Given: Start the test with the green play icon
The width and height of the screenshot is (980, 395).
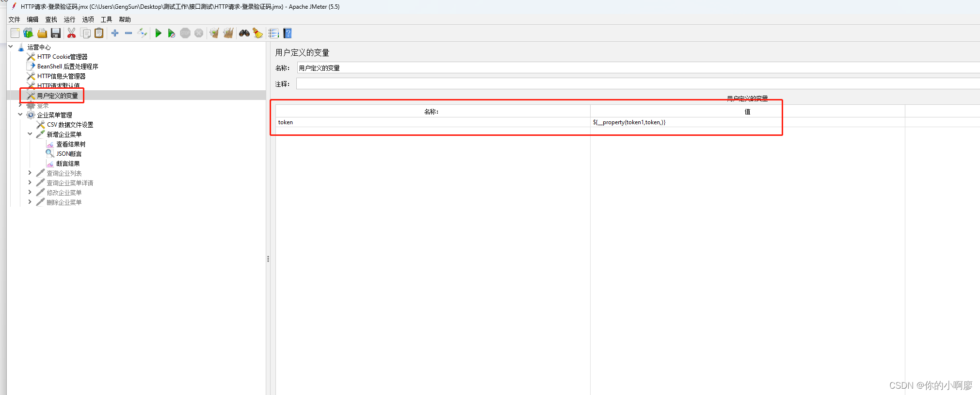Looking at the screenshot, I should click(x=158, y=33).
